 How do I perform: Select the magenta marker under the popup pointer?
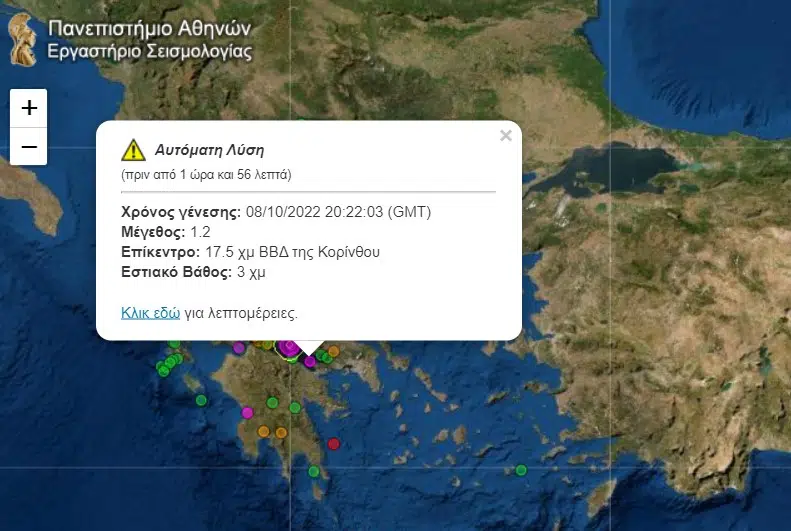[x=310, y=361]
